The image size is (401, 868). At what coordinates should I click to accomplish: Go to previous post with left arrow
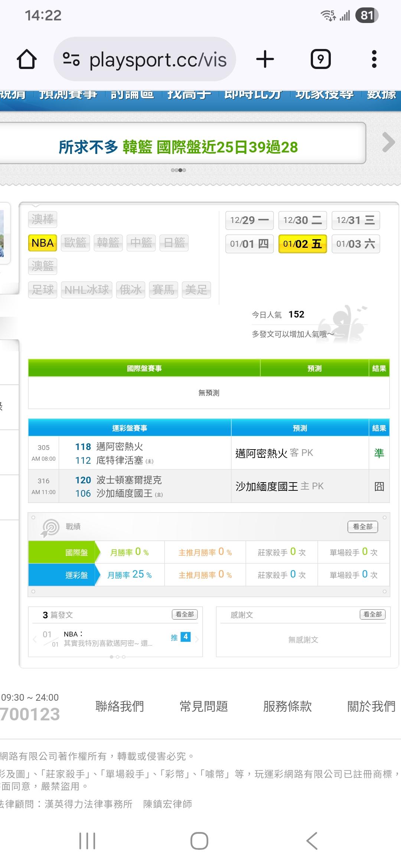tap(35, 639)
